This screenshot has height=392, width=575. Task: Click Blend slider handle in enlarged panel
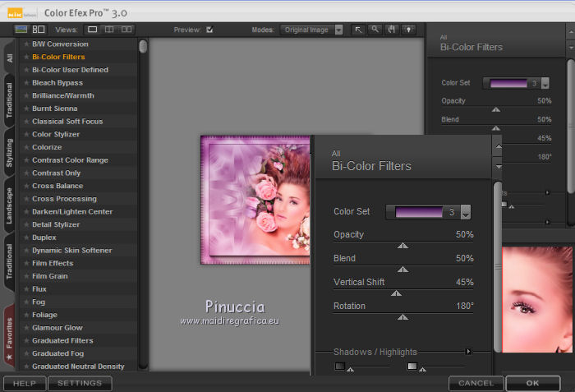(402, 270)
